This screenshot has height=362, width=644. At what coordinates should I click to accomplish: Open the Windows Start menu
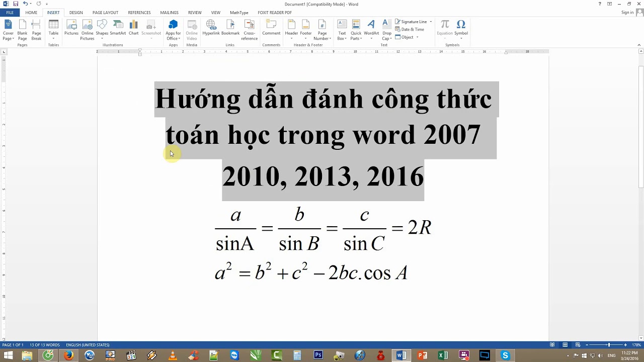click(x=8, y=355)
